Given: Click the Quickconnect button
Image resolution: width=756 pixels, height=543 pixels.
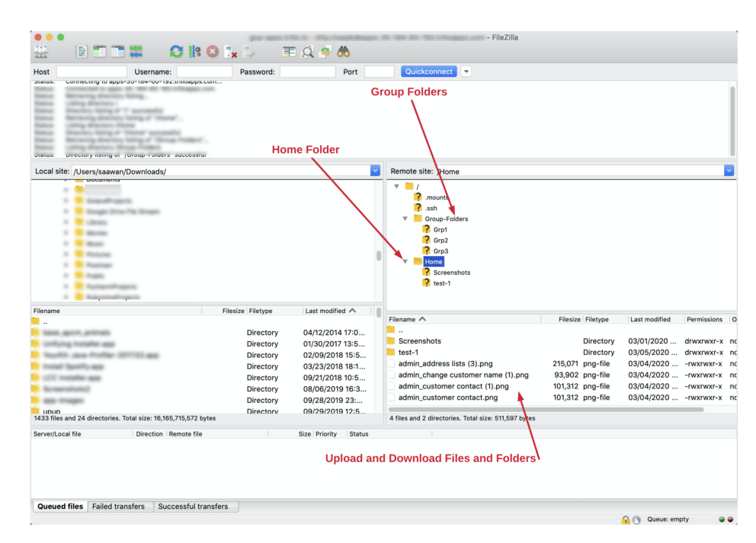Looking at the screenshot, I should click(x=428, y=72).
